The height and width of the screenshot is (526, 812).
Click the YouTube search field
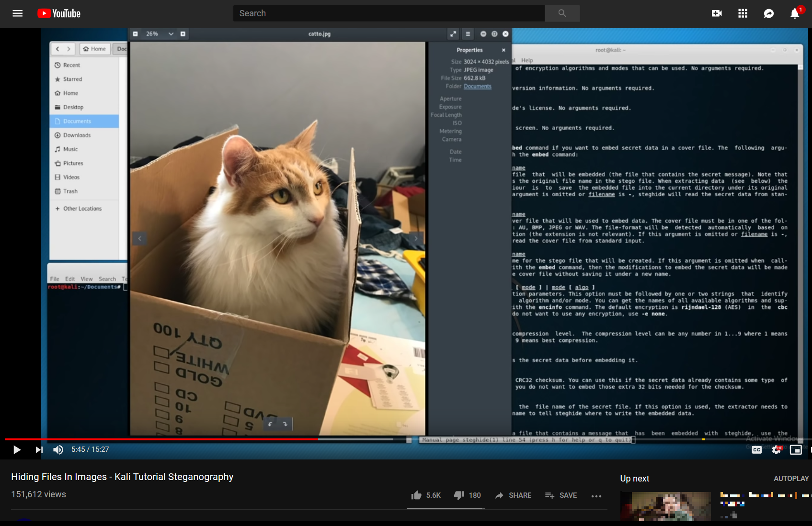[388, 13]
